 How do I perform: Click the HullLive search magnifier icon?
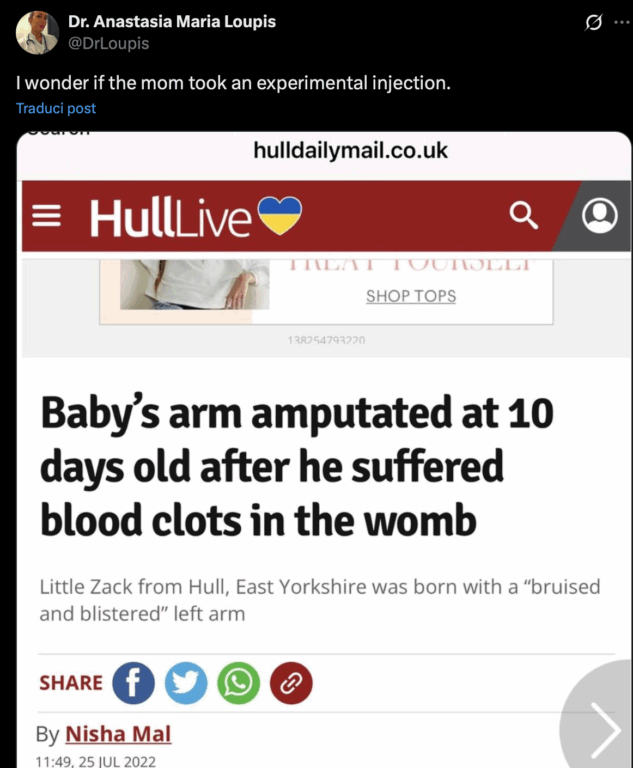pyautogui.click(x=524, y=215)
